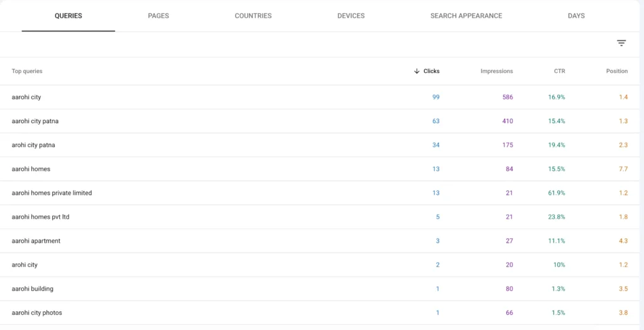
Task: Select the 'arohi city patna' query
Action: (33, 145)
